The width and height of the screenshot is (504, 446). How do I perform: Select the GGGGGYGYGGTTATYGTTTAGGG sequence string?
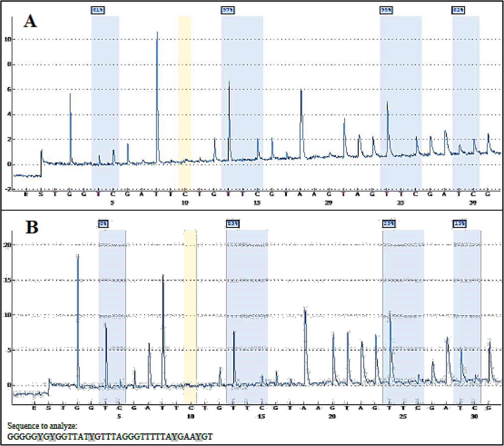pyautogui.click(x=110, y=437)
